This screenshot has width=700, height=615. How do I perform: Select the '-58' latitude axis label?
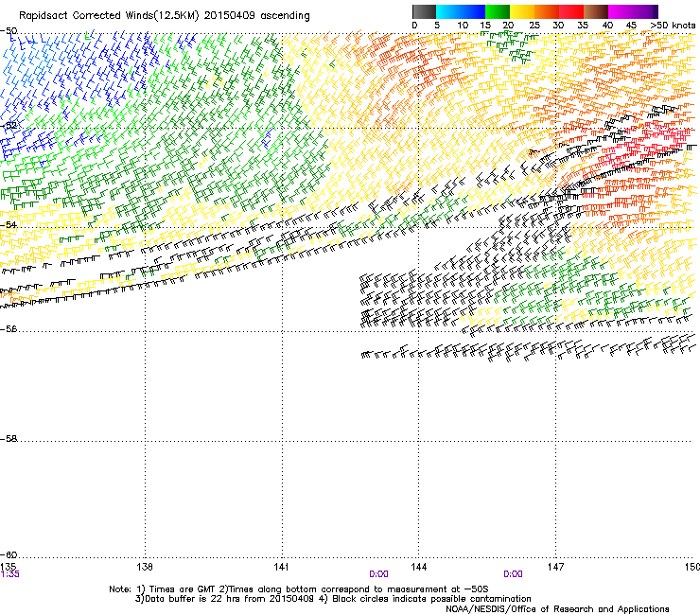click(9, 439)
